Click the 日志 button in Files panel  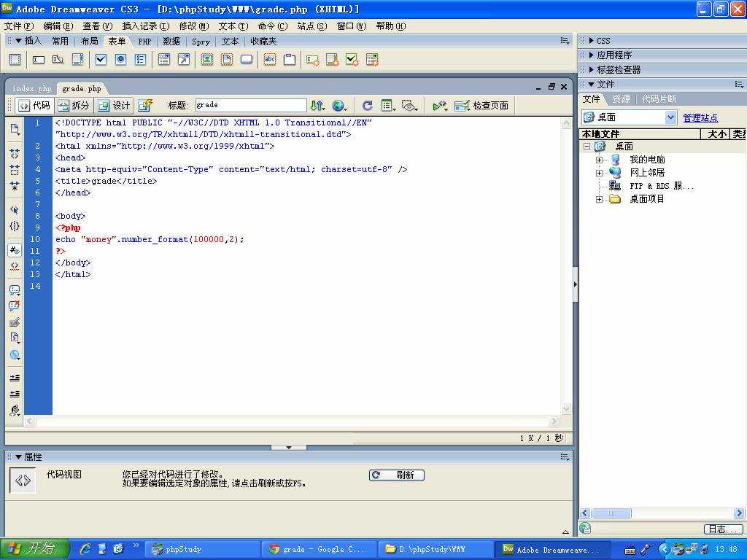pos(723,529)
